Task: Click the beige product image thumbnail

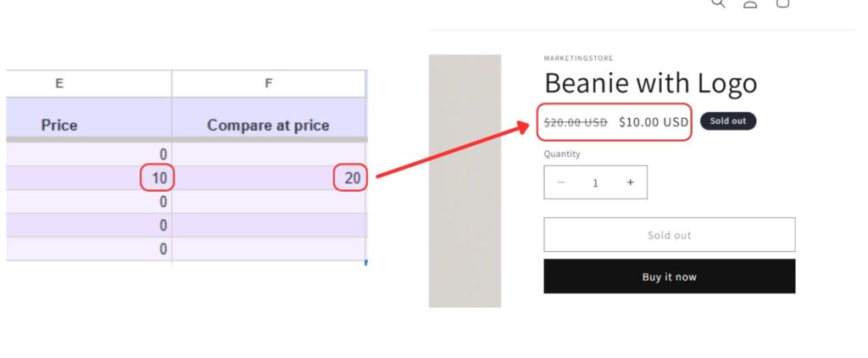Action: tap(465, 181)
